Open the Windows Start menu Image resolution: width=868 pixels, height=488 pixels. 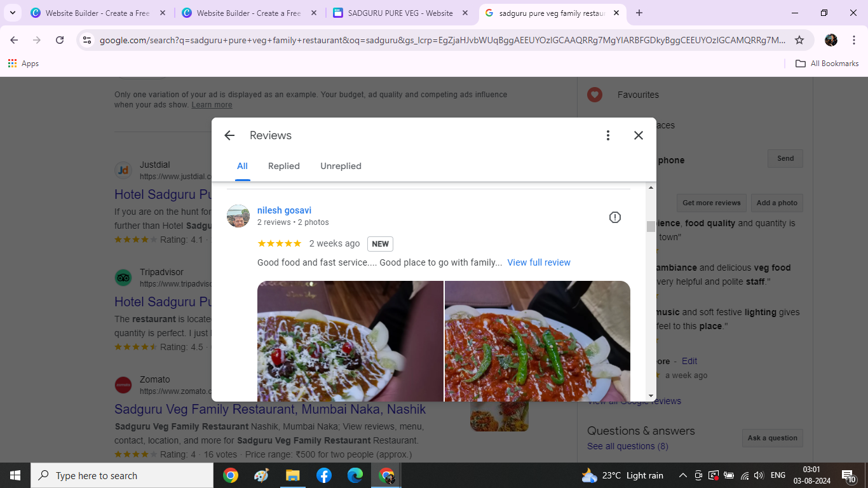[x=15, y=475]
